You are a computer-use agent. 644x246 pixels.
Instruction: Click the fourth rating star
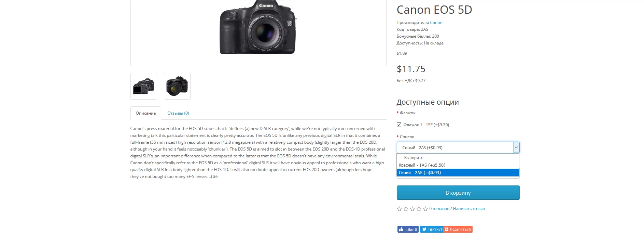point(419,209)
